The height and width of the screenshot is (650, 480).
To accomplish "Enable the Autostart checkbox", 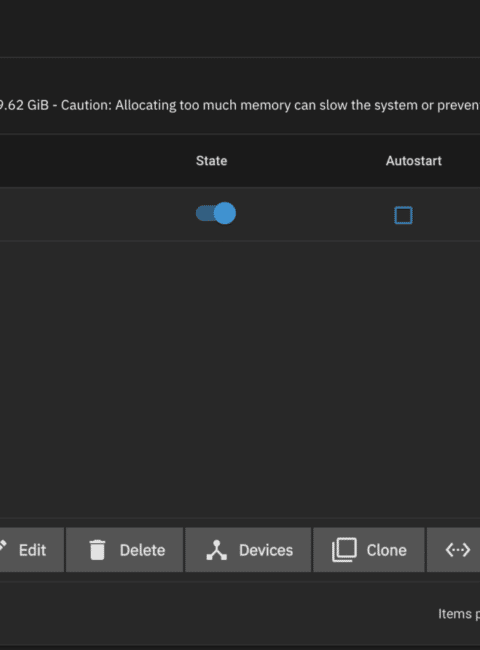I will pos(403,215).
